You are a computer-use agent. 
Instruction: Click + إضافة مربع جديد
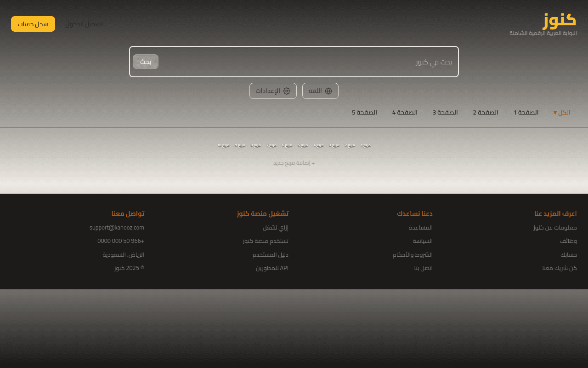294,163
